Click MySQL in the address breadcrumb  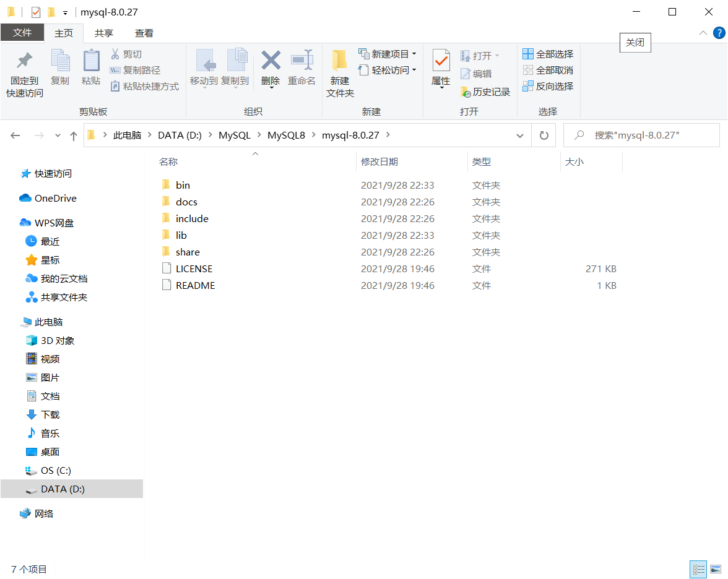click(235, 135)
